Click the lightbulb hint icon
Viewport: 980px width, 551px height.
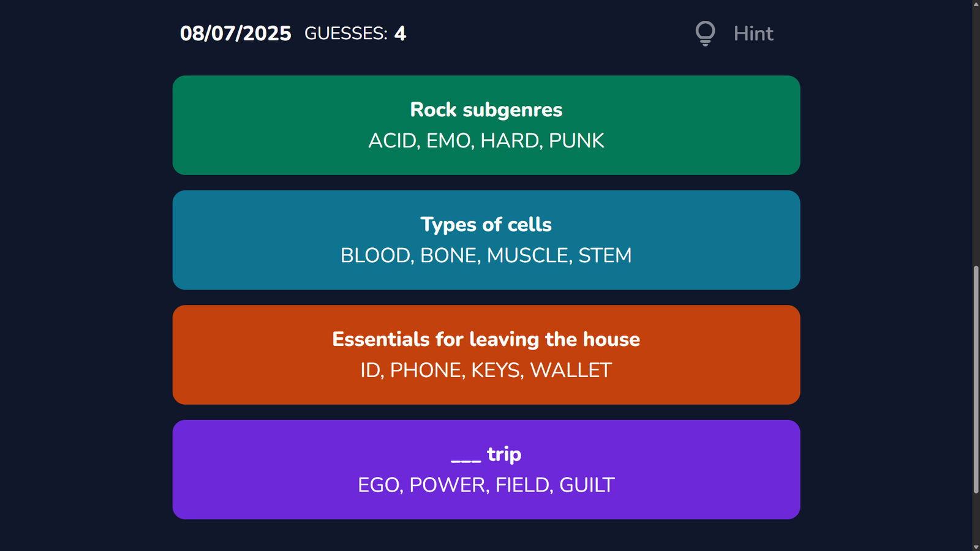click(705, 33)
